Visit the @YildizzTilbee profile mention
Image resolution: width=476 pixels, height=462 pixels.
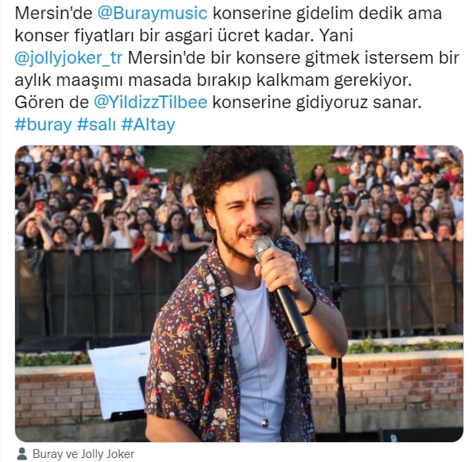tap(150, 103)
